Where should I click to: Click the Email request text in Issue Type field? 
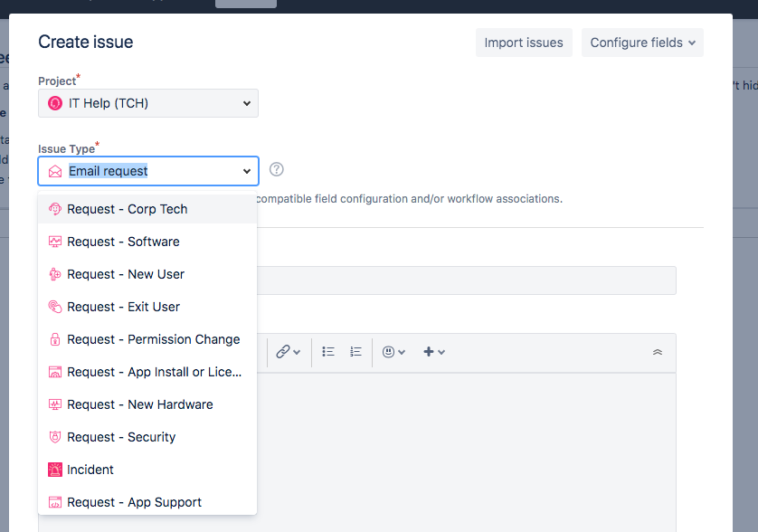109,171
